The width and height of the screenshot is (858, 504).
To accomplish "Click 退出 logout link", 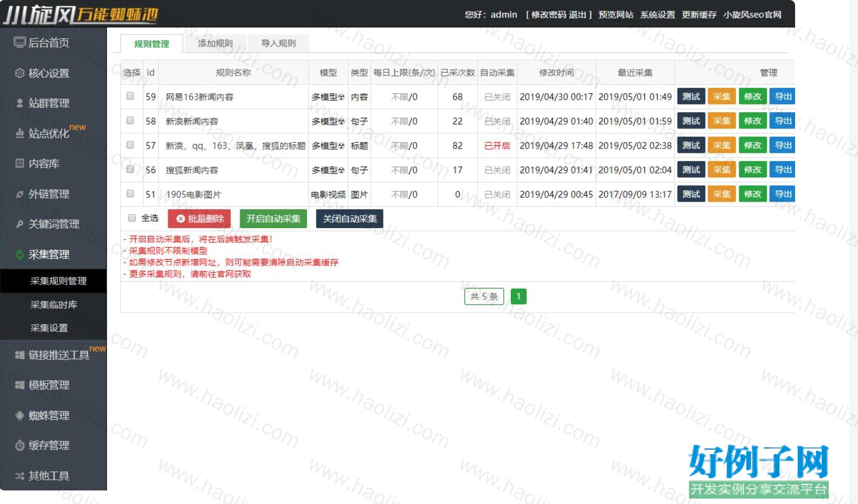I will pyautogui.click(x=578, y=15).
